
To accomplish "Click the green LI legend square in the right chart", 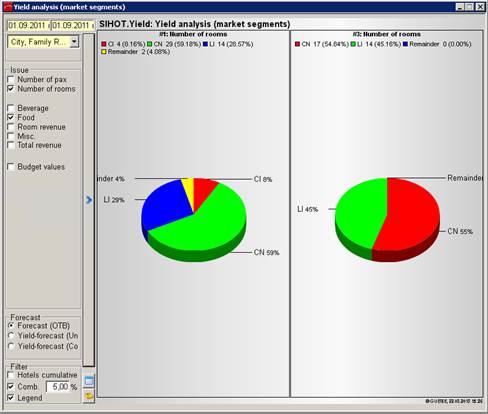I will pos(353,44).
